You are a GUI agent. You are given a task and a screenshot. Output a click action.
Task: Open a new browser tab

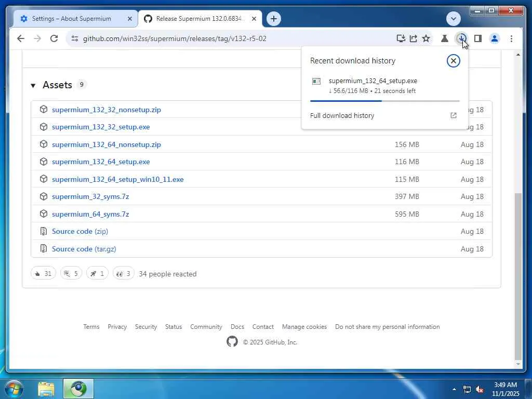[x=273, y=19]
